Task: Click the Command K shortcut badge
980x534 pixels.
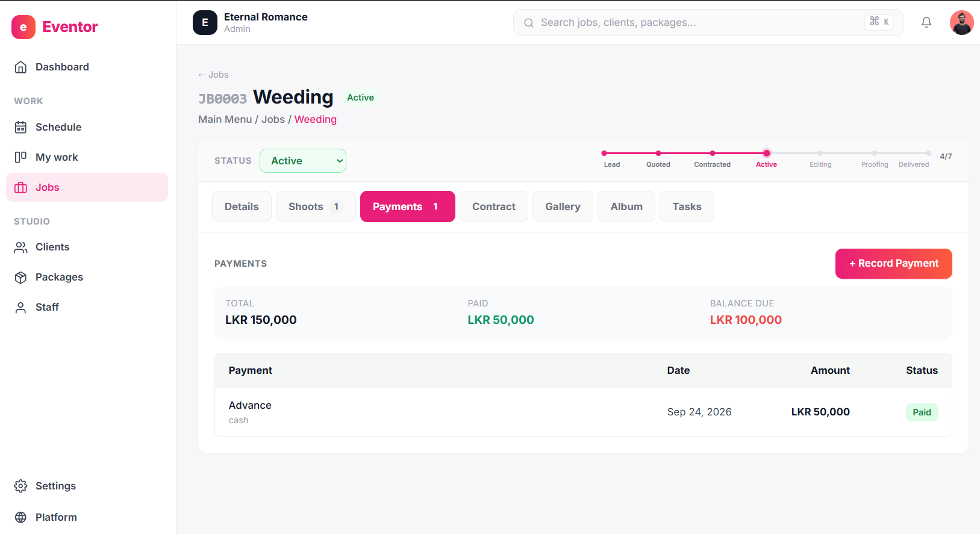Action: (x=879, y=22)
